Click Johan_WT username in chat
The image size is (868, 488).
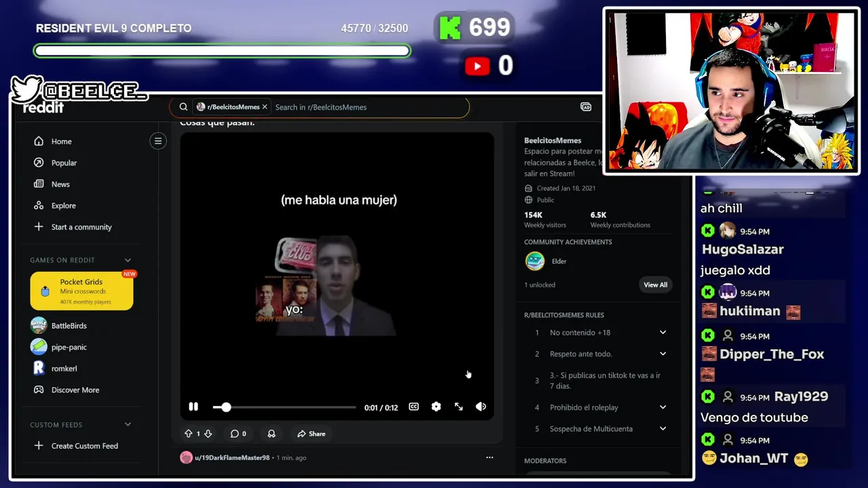(x=753, y=458)
